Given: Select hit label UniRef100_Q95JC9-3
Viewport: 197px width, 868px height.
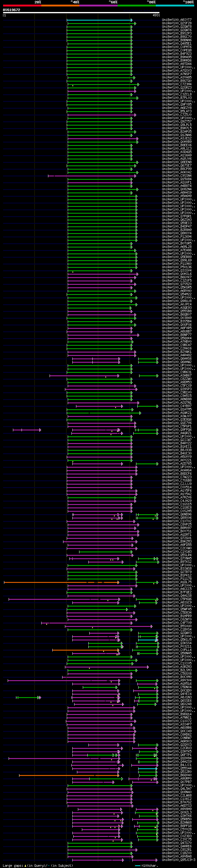Looking at the screenshot, I should click(178, 860).
